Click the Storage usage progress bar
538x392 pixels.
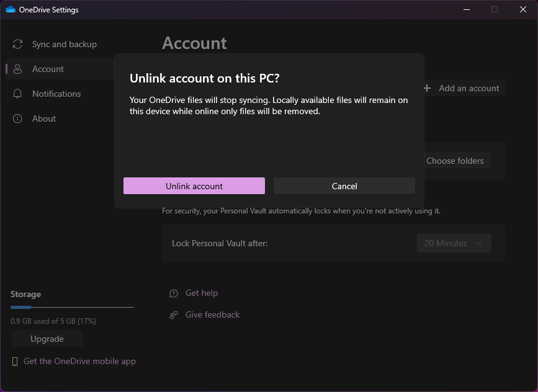72,307
